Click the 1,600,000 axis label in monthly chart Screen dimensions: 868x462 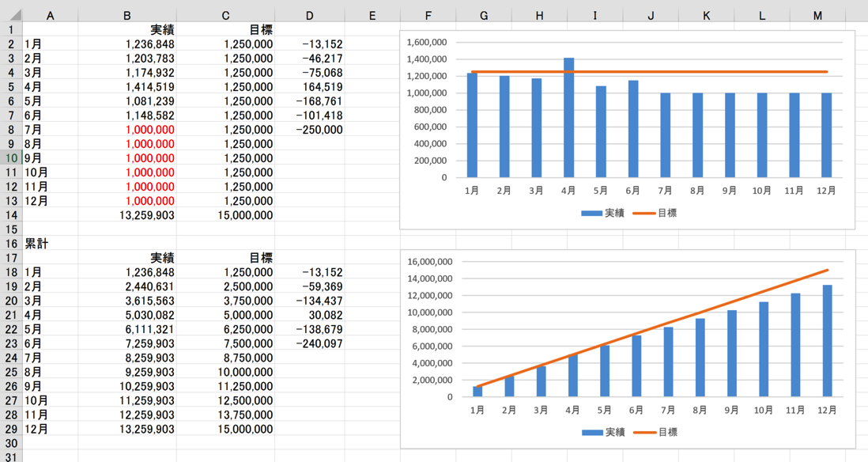coord(427,42)
